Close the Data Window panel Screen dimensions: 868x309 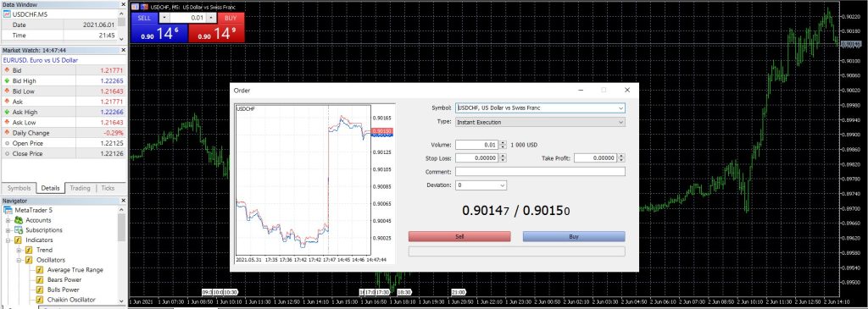pyautogui.click(x=122, y=4)
